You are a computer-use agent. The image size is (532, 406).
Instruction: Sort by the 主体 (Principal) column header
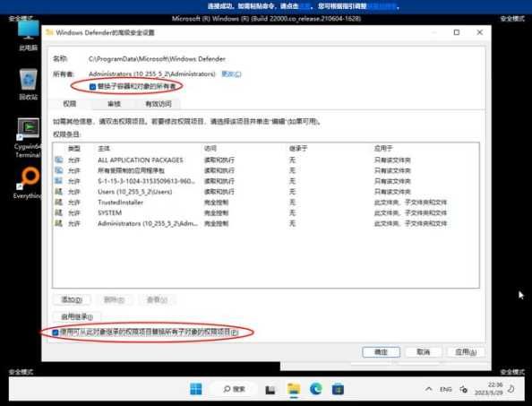click(104, 149)
